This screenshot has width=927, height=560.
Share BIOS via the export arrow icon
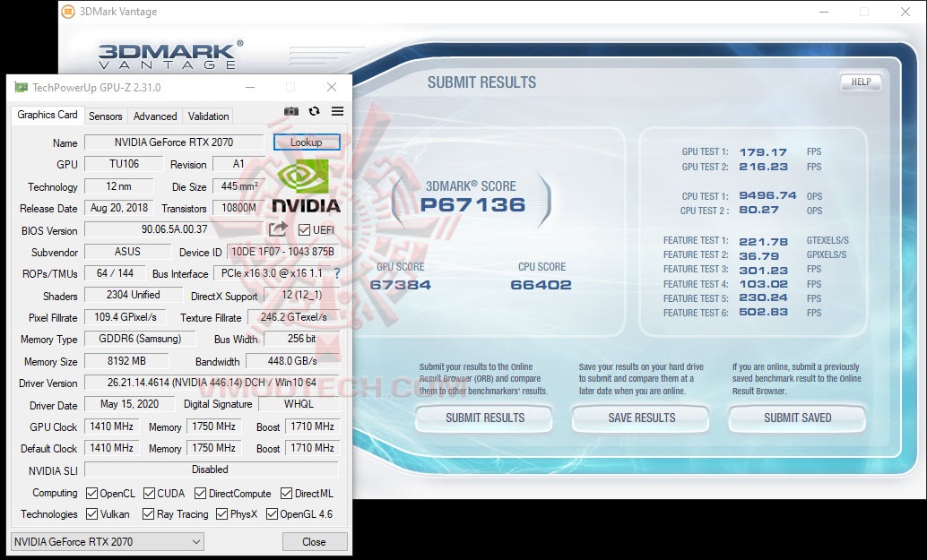point(278,229)
